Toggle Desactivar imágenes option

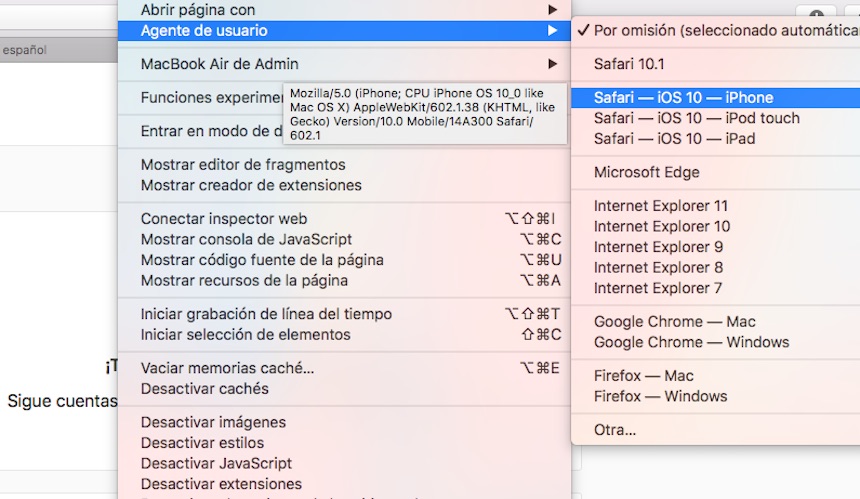(x=213, y=423)
